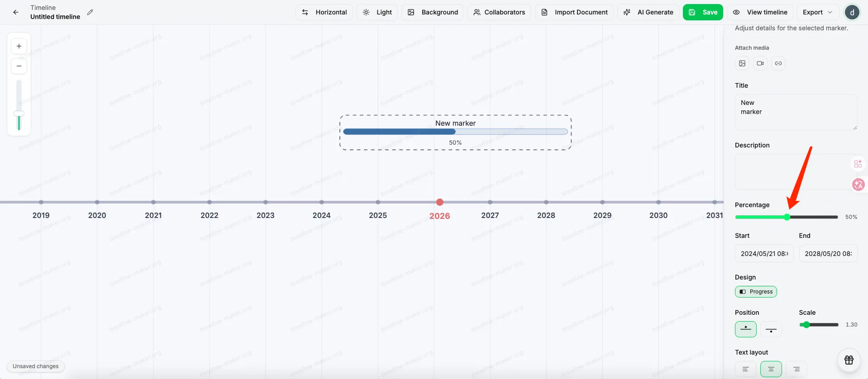This screenshot has height=379, width=868.
Task: Toggle Horizontal orientation
Action: point(324,12)
